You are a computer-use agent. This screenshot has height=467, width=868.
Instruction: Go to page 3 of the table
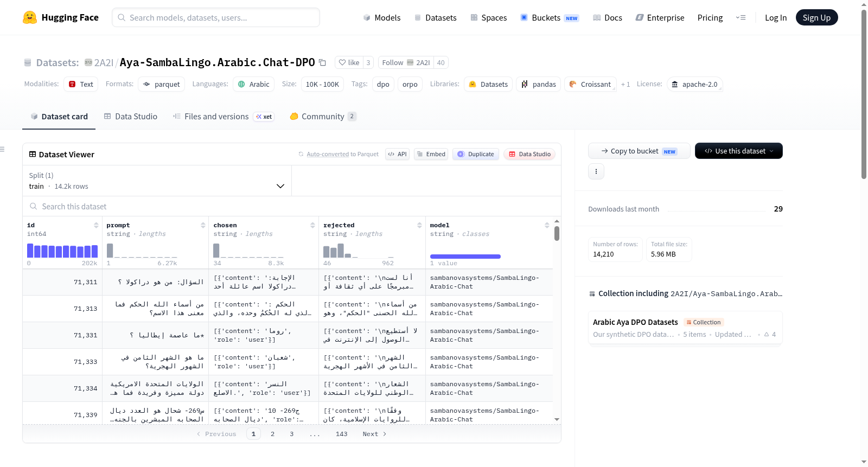click(x=291, y=434)
